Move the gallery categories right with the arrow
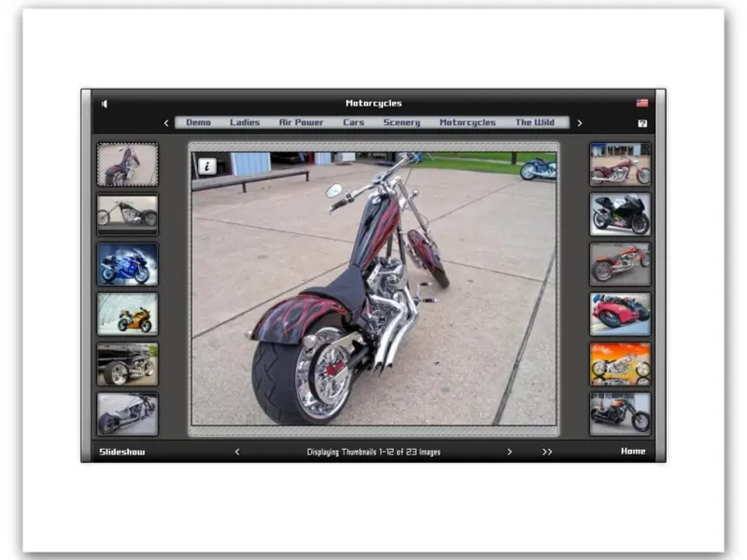This screenshot has height=560, width=747. point(579,123)
